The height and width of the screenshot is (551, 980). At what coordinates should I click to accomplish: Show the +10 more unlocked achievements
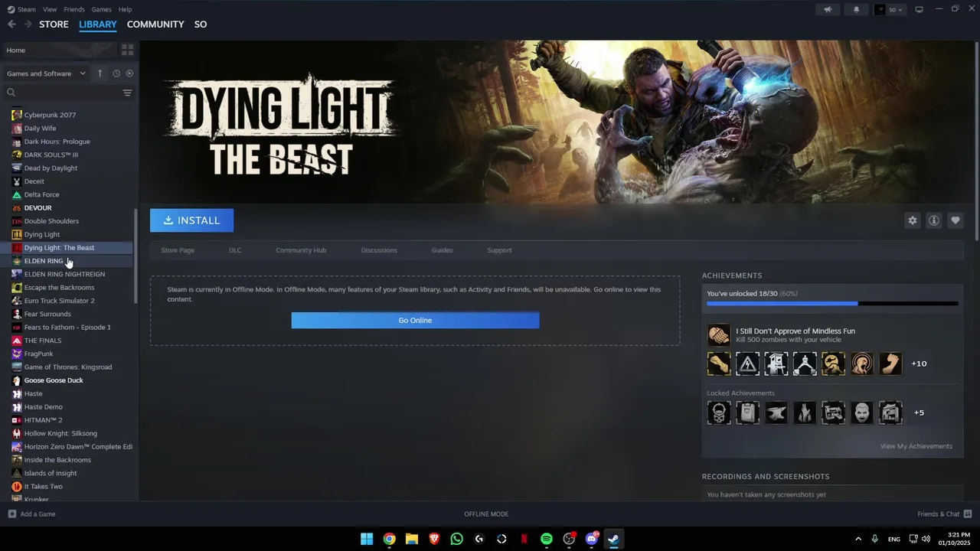[919, 364]
